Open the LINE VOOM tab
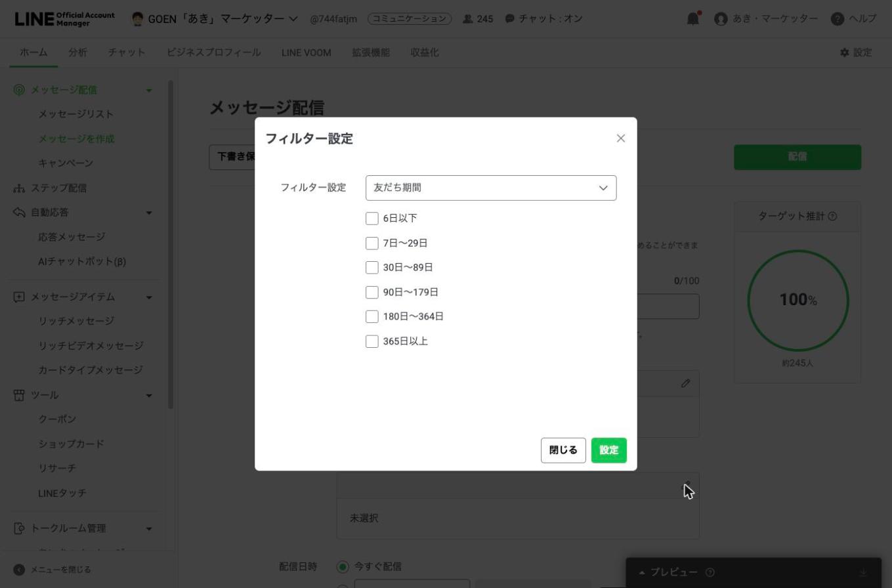This screenshot has width=892, height=588. click(307, 52)
